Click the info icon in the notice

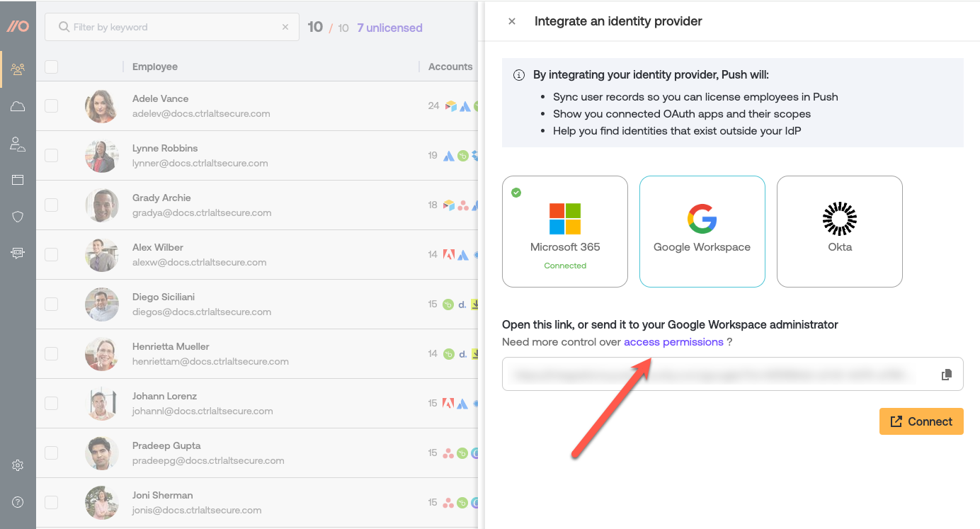[519, 75]
